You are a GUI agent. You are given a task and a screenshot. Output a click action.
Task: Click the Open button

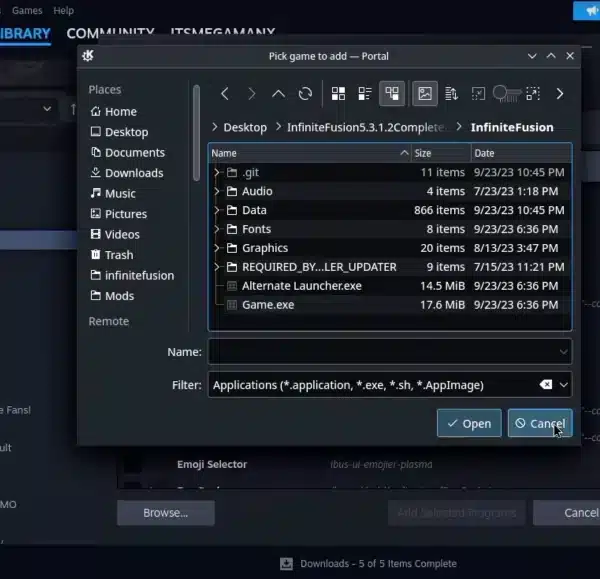[x=469, y=423]
